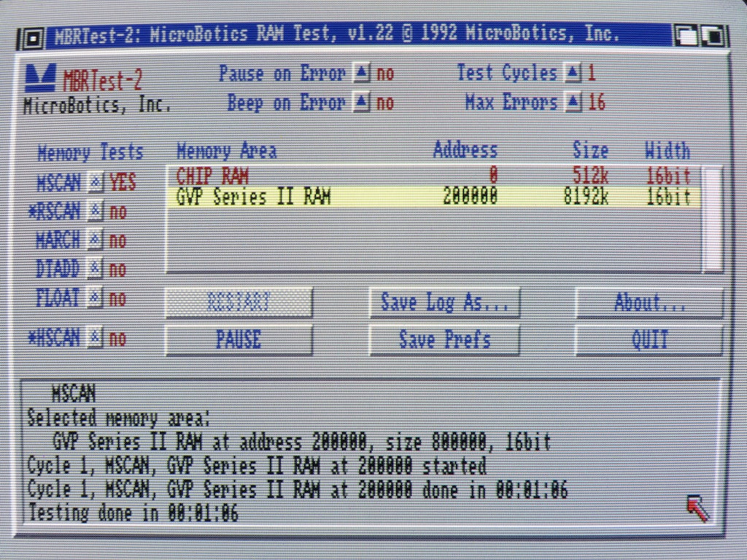Change the Test Cycles value gadget
747x560 pixels.
tap(573, 73)
